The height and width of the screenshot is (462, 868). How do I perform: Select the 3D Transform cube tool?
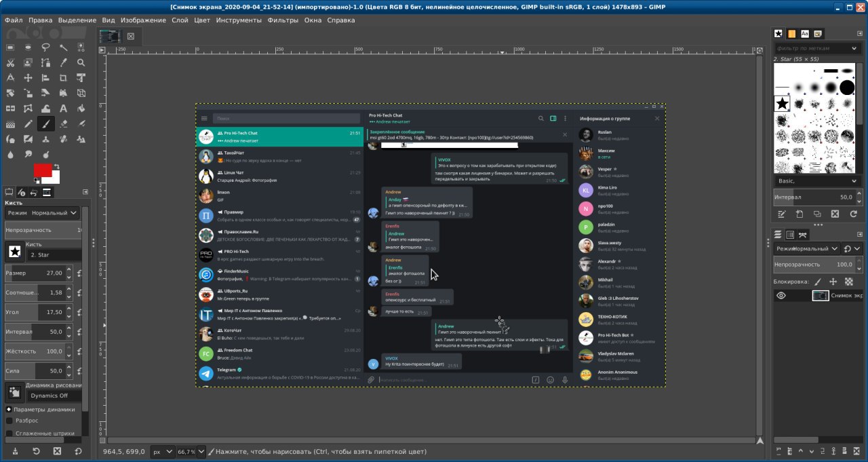(81, 93)
